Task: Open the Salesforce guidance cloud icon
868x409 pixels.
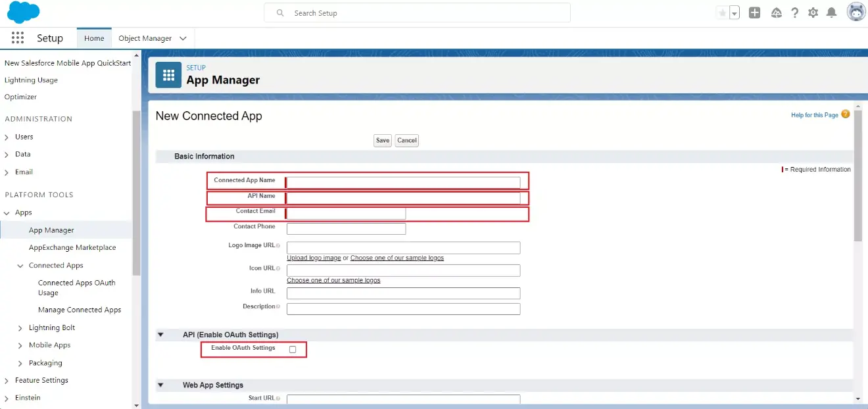Action: pos(777,13)
